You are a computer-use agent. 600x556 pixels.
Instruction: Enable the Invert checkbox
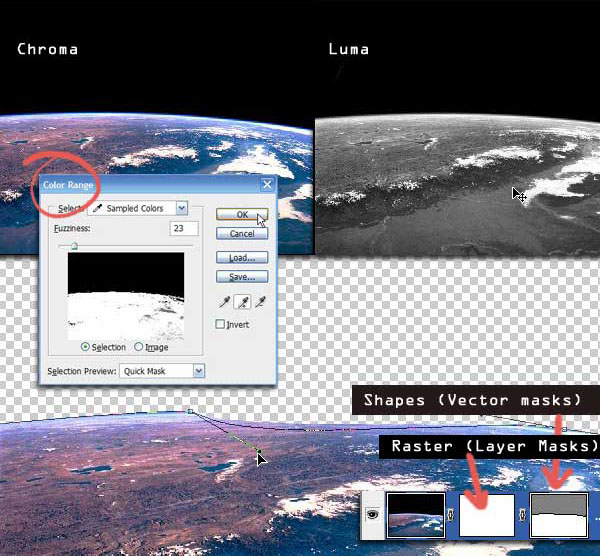point(220,324)
